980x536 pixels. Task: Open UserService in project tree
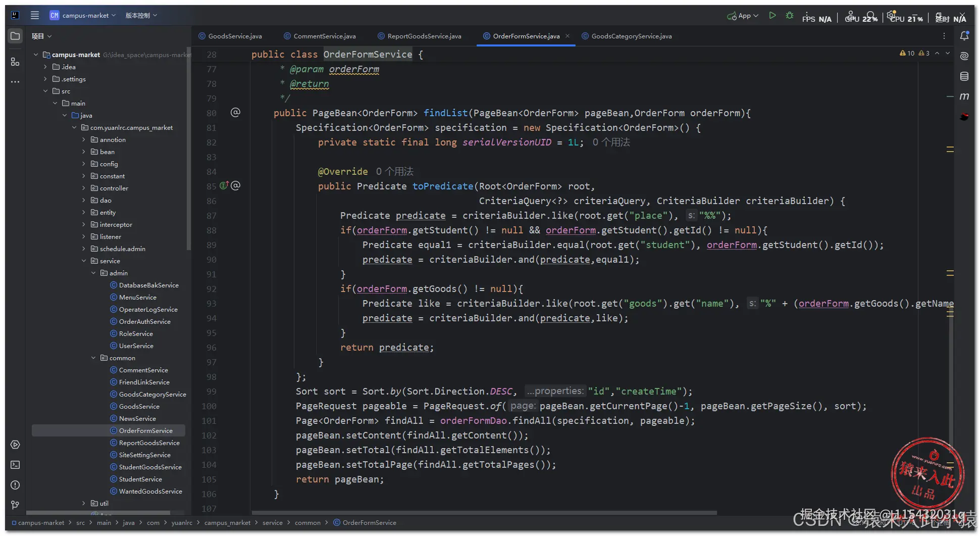(x=136, y=346)
